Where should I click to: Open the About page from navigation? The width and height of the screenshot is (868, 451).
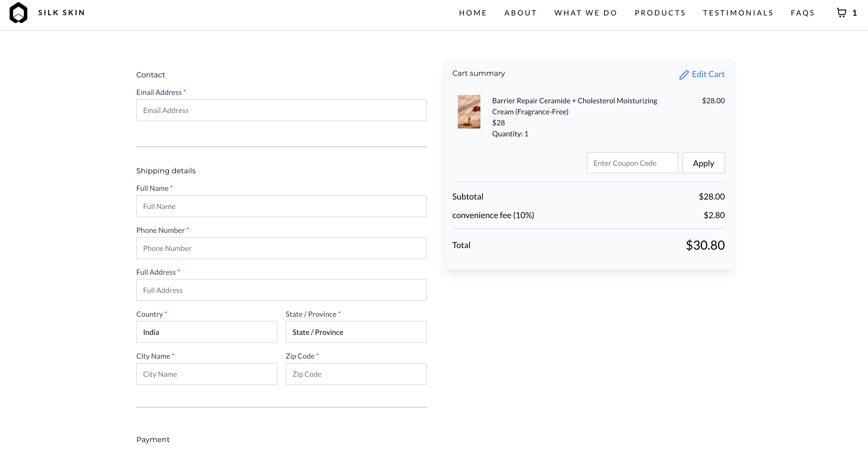520,13
